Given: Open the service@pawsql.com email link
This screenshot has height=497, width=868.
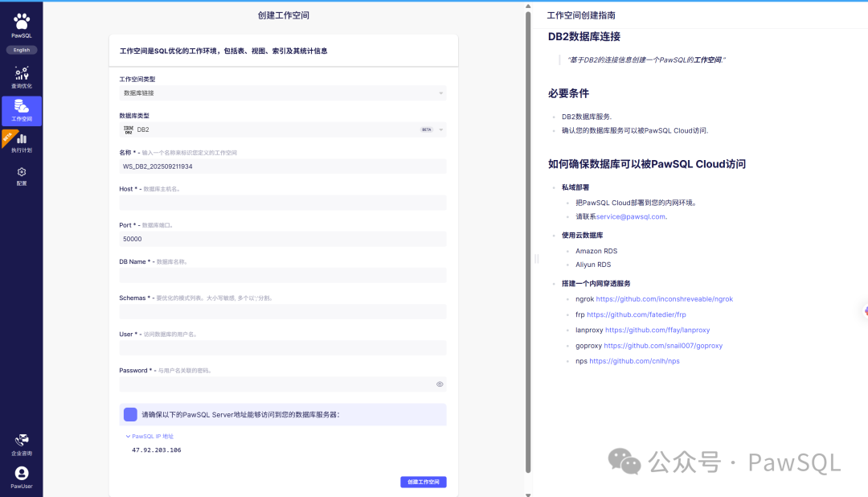Looking at the screenshot, I should (x=631, y=216).
